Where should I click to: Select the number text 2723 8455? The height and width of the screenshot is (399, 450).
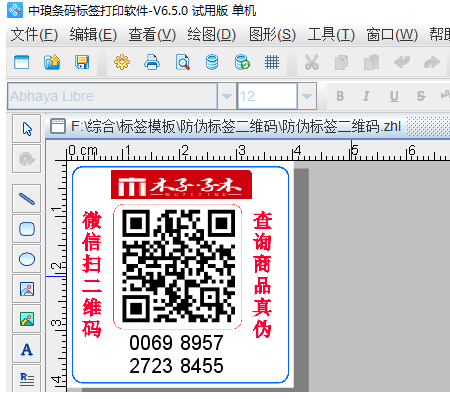(x=176, y=366)
